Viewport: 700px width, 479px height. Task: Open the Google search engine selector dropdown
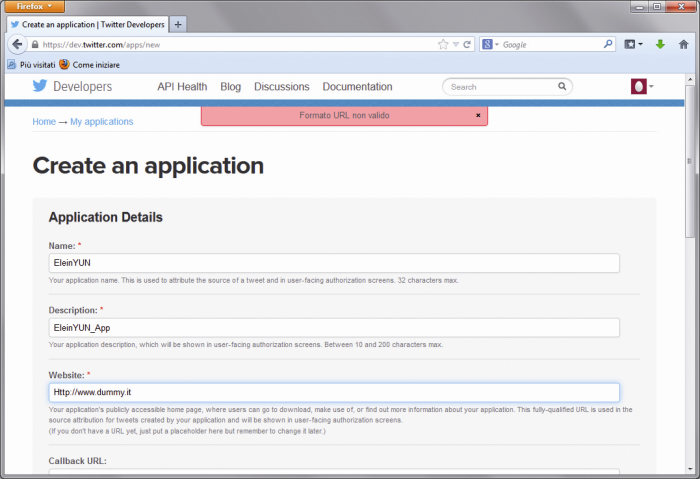click(490, 44)
